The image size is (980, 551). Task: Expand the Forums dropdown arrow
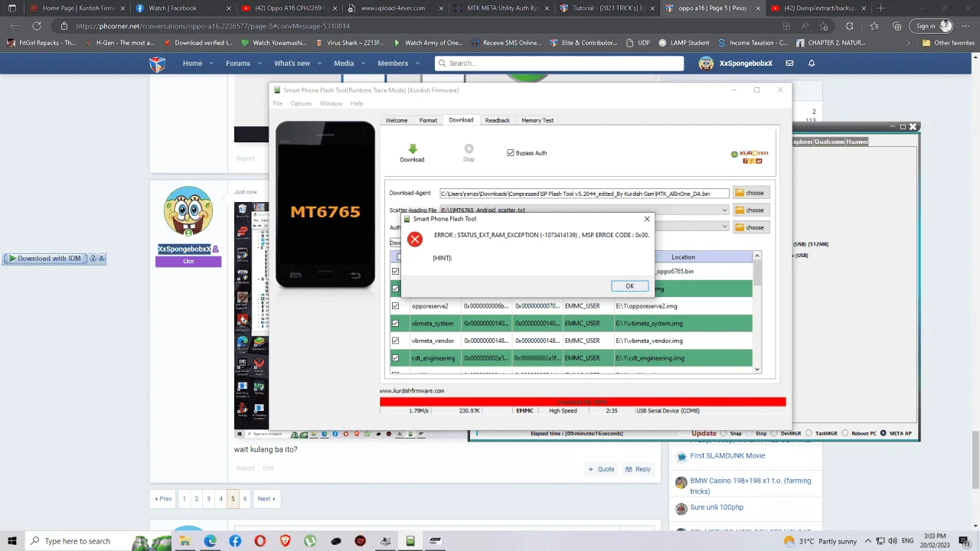pyautogui.click(x=257, y=64)
